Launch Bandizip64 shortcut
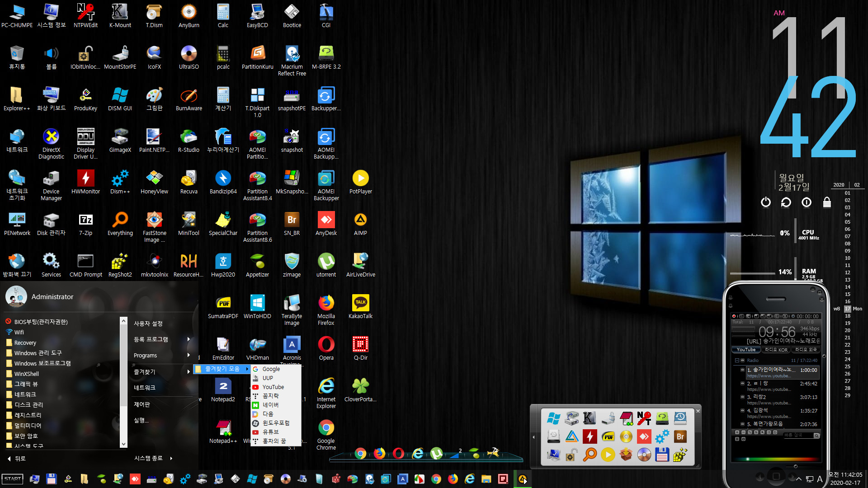 pyautogui.click(x=223, y=182)
